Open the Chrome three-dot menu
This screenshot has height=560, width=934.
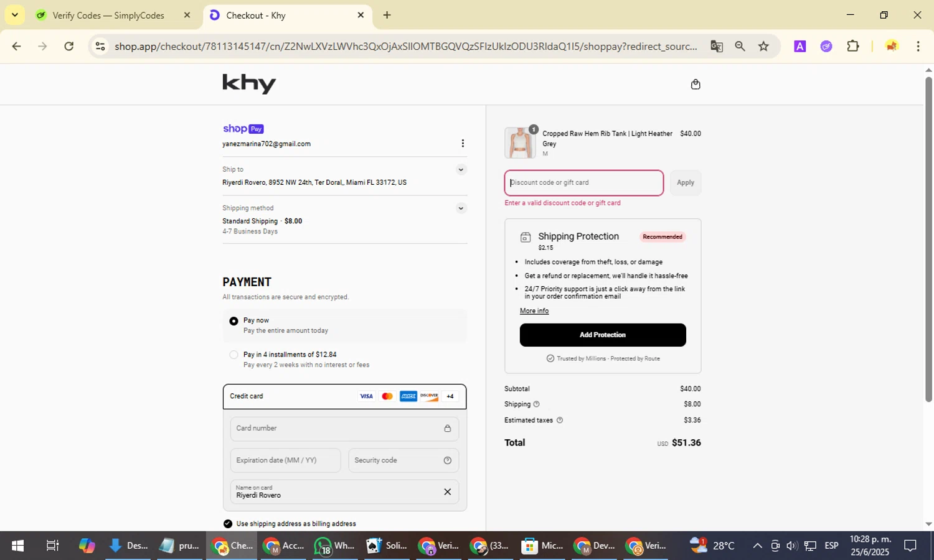coord(918,46)
